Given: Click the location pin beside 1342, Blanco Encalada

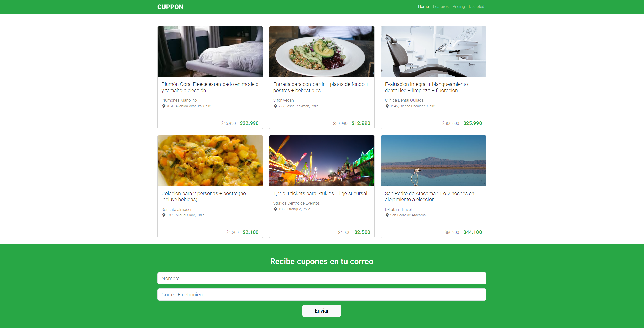Looking at the screenshot, I should click(x=387, y=106).
